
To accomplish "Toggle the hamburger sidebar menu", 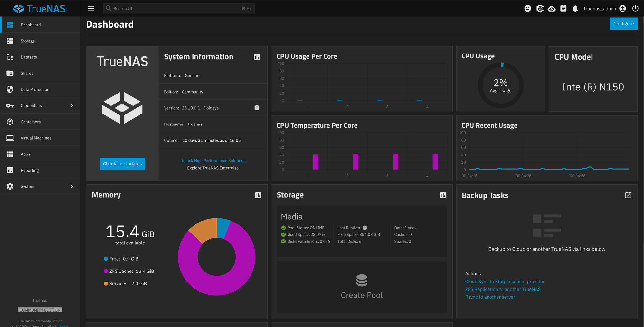I will click(x=91, y=9).
